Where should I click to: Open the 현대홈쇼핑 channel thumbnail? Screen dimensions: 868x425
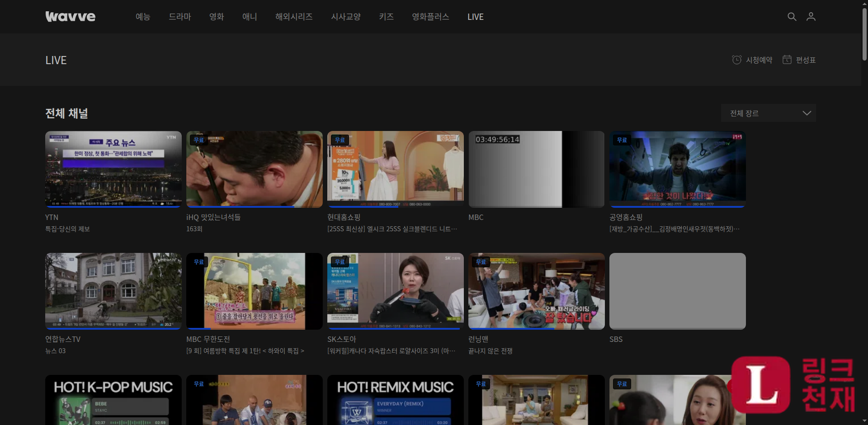point(396,169)
